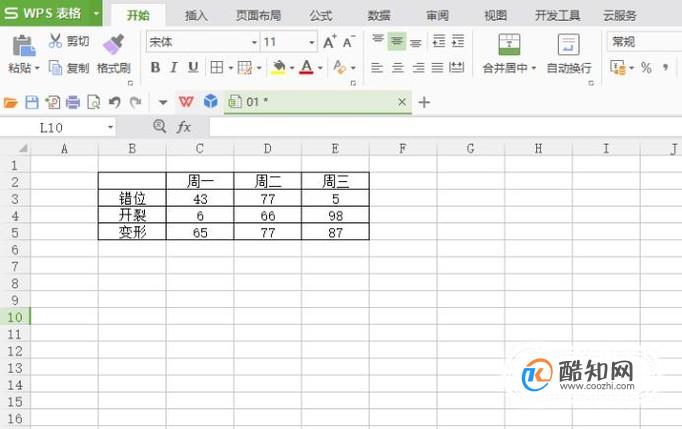Expand the paste options arrow

point(37,68)
